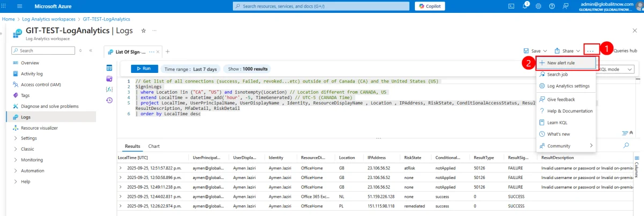Add a new query tab
Image resolution: width=644 pixels, height=216 pixels.
tap(167, 51)
